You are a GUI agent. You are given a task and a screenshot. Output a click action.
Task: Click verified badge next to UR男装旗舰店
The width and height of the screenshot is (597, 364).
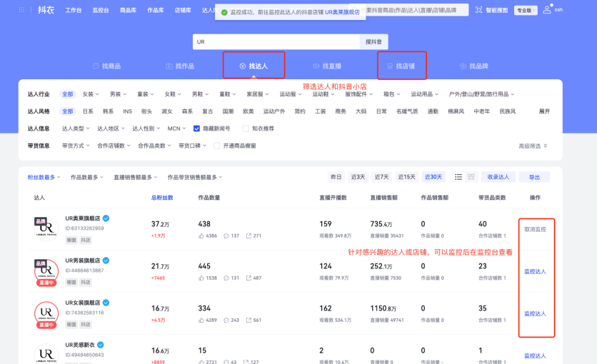coord(106,261)
